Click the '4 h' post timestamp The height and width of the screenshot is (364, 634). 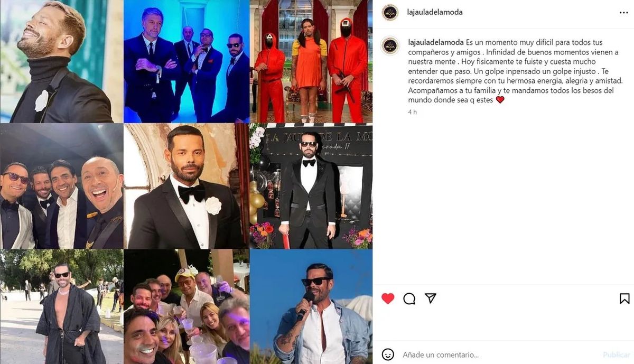click(x=413, y=112)
